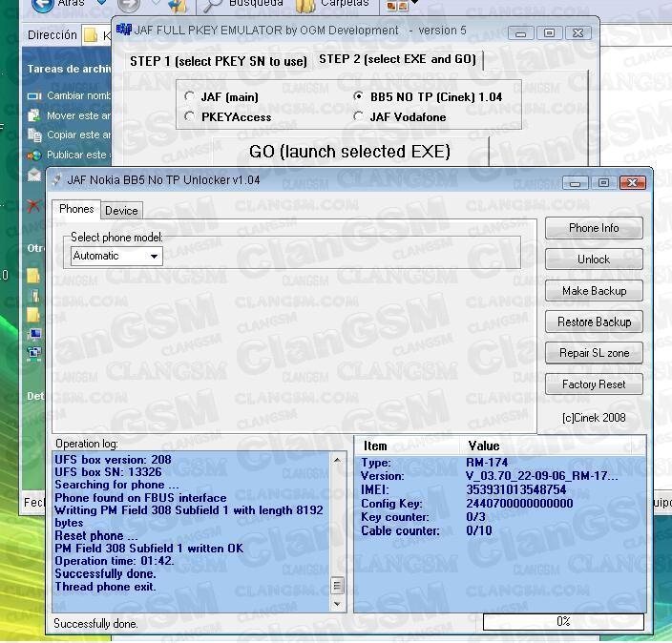Click the 0% progress bar
The width and height of the screenshot is (672, 643).
(563, 622)
